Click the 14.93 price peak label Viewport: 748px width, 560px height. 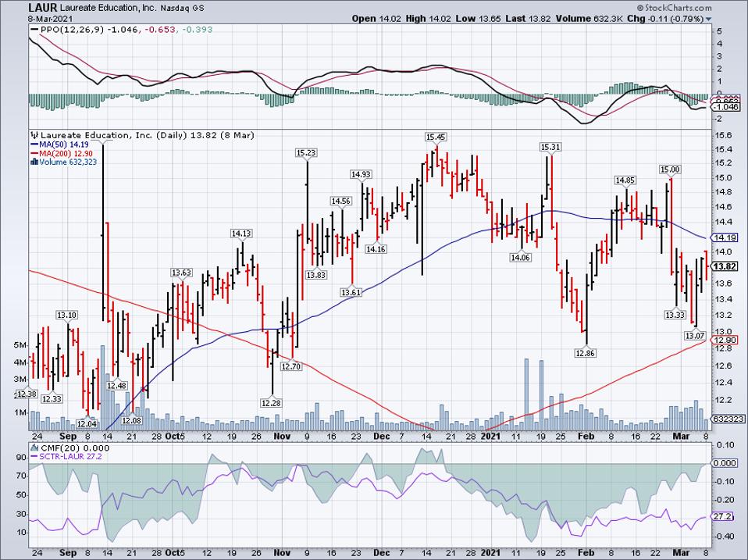(361, 175)
